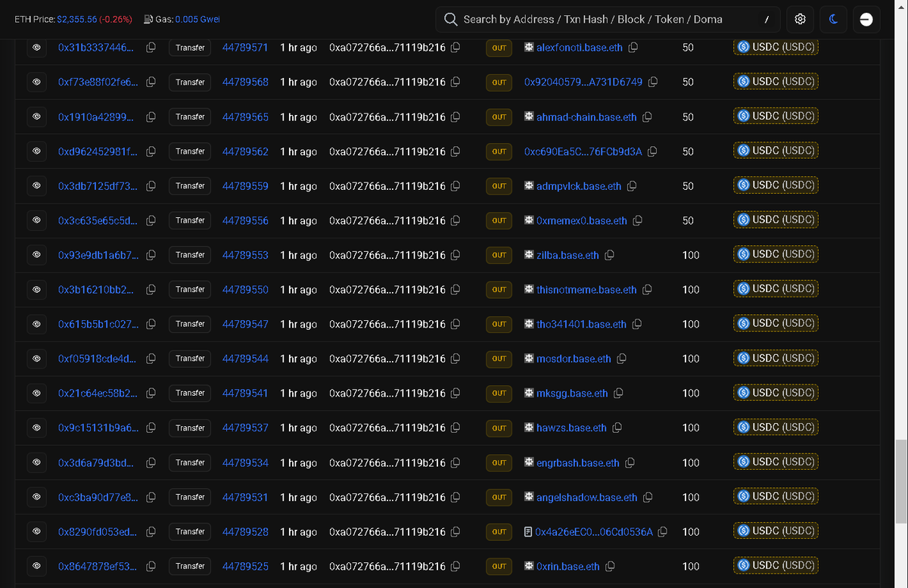908x588 pixels.
Task: Copy address 0x92040579...A731D6749
Action: click(652, 82)
